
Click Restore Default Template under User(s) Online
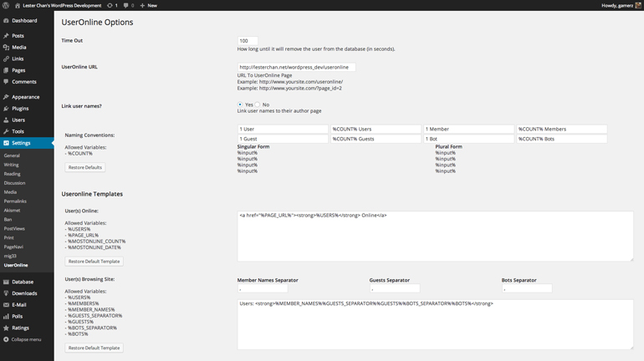pos(94,262)
